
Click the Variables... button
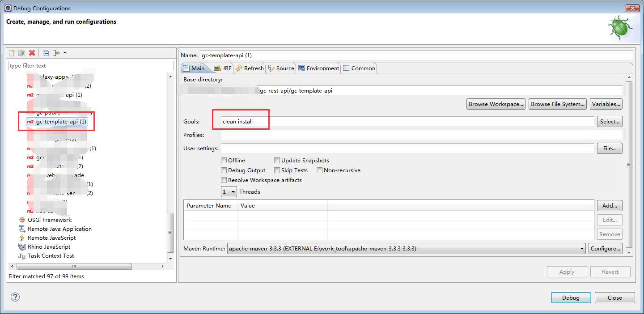coord(606,104)
